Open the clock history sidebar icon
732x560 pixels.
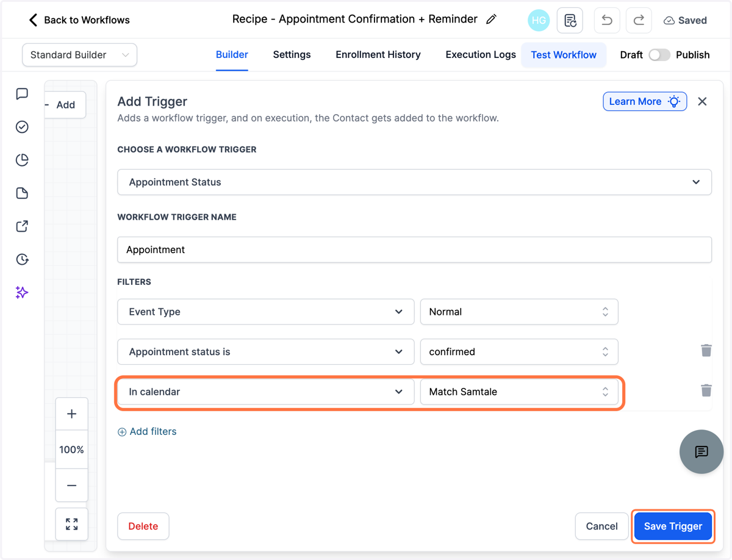click(x=22, y=259)
